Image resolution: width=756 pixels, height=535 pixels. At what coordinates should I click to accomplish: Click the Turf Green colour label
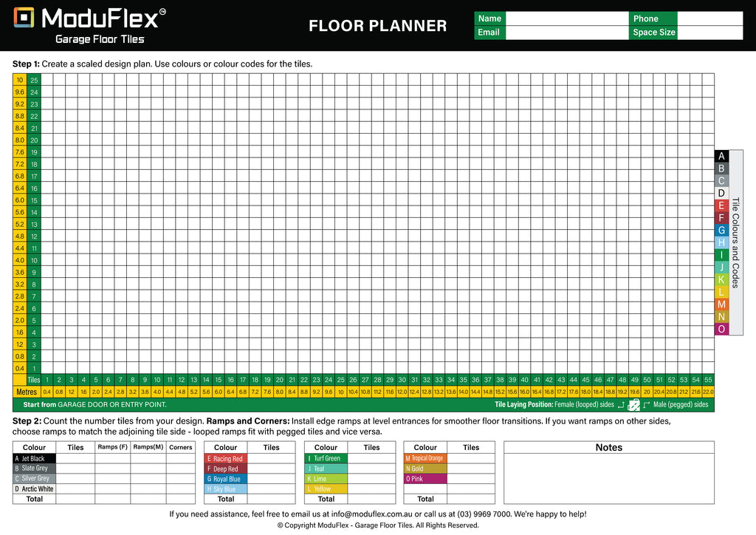[326, 458]
